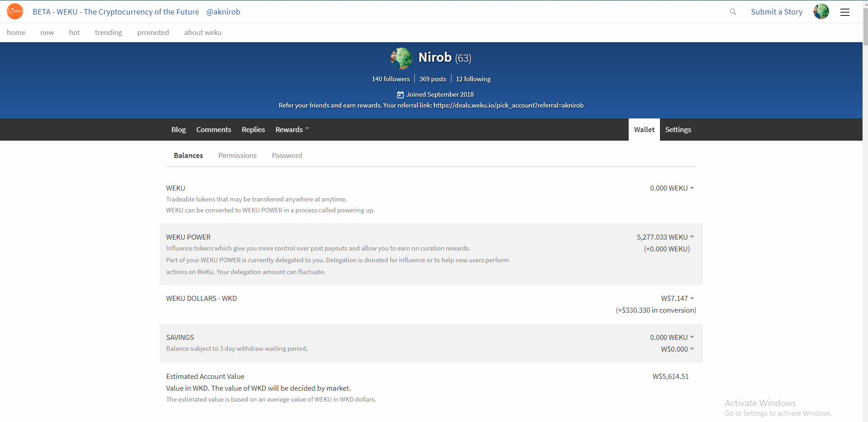Click the calendar icon beside Joined date

[x=400, y=95]
